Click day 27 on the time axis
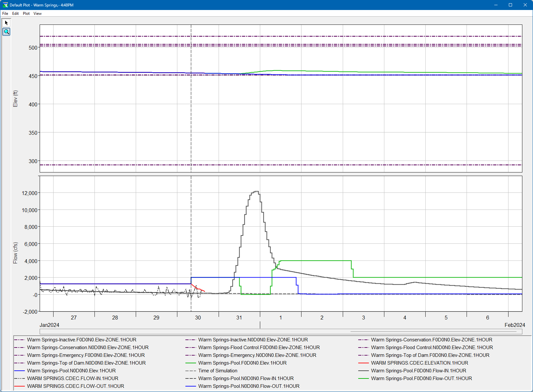Viewport: 533px width, 392px height. pyautogui.click(x=74, y=318)
